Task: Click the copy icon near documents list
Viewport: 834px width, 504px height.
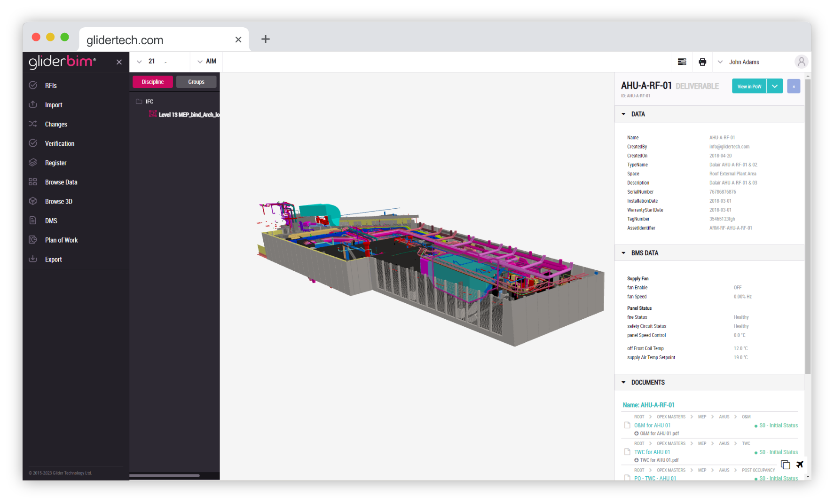Action: tap(785, 465)
